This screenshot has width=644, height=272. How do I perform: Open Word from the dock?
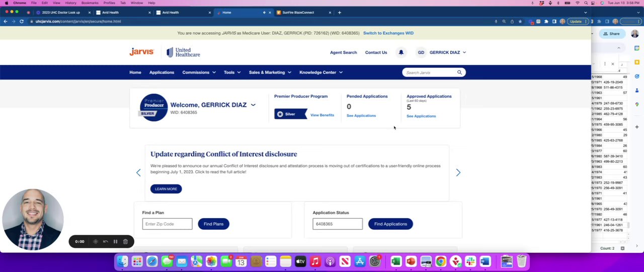[485, 261]
